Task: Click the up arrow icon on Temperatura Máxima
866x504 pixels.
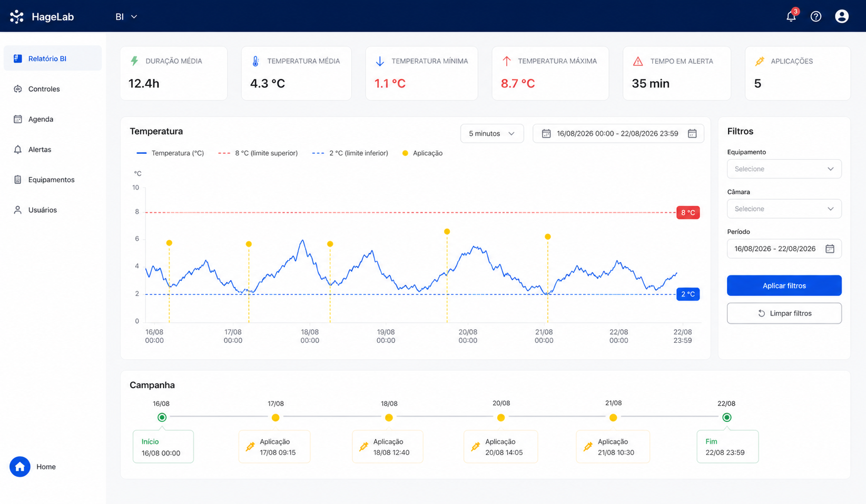Action: click(x=506, y=61)
